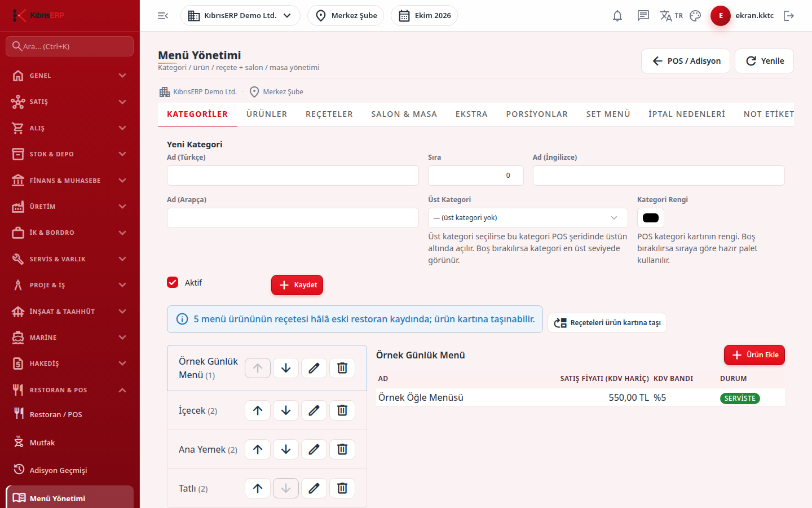
Task: Open the Kategori Rengi color swatch
Action: pyautogui.click(x=651, y=218)
